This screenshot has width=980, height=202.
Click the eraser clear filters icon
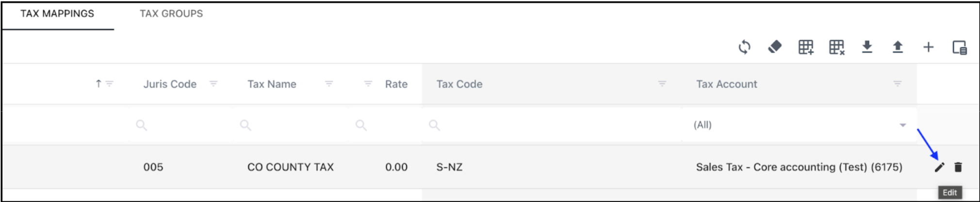pos(775,47)
